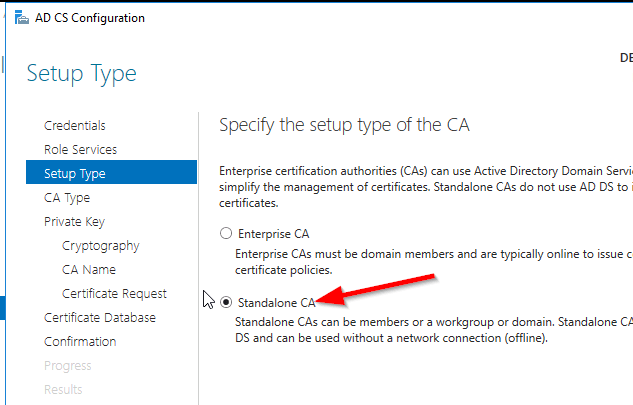Open the Private Key step
633x405 pixels.
74,222
